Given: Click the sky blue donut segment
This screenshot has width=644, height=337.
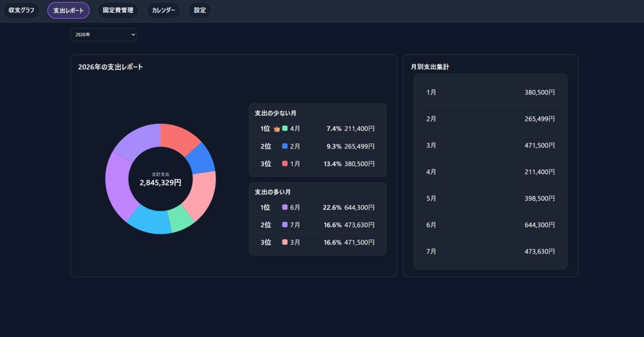Looking at the screenshot, I should [x=151, y=221].
